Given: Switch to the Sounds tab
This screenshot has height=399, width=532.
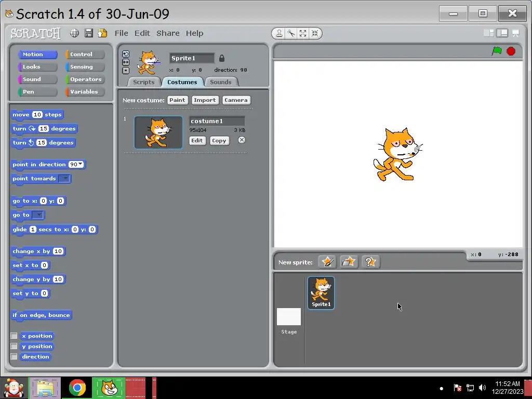Looking at the screenshot, I should (220, 82).
